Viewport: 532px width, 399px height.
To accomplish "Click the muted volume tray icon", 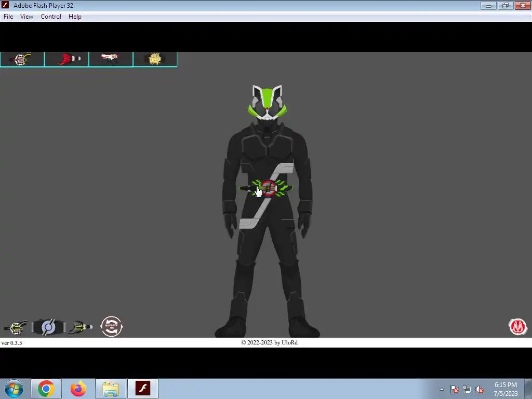I will 480,389.
